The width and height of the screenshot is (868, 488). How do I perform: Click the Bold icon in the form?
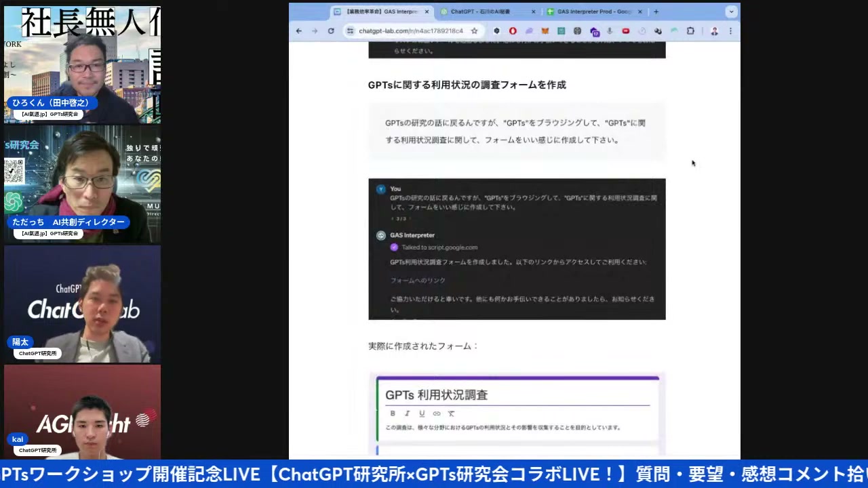[x=392, y=413]
